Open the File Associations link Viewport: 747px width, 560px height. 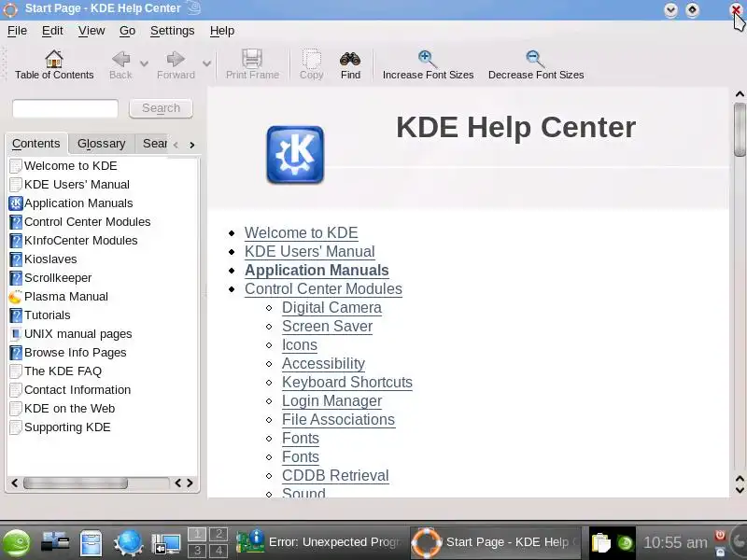[338, 419]
